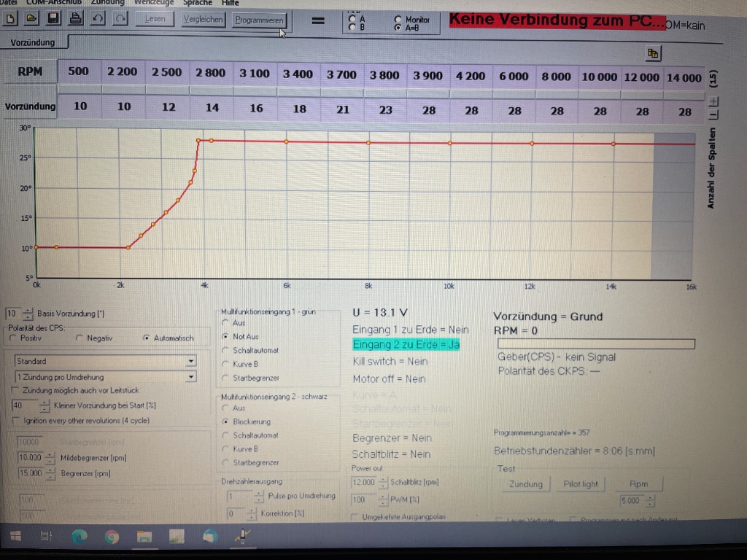
Task: Enable 'Ignition every other revolutions' checkbox
Action: click(x=18, y=421)
